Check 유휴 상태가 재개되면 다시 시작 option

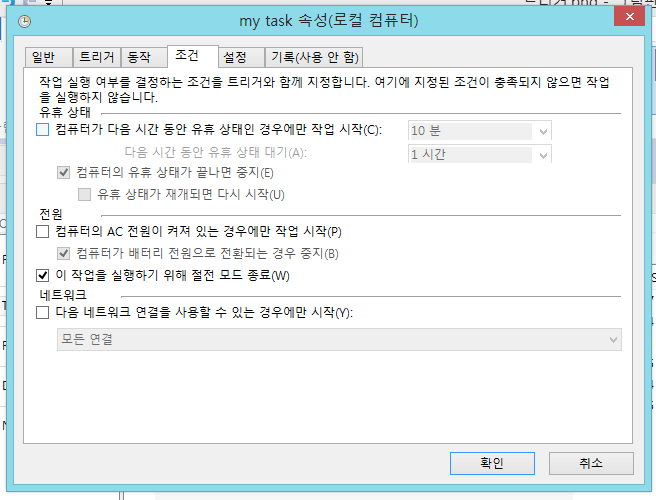pyautogui.click(x=84, y=194)
